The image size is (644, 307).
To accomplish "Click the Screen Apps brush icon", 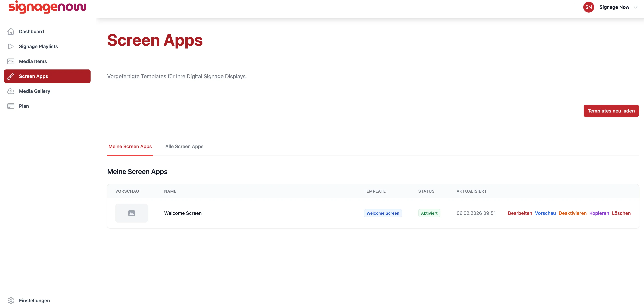I will tap(11, 76).
